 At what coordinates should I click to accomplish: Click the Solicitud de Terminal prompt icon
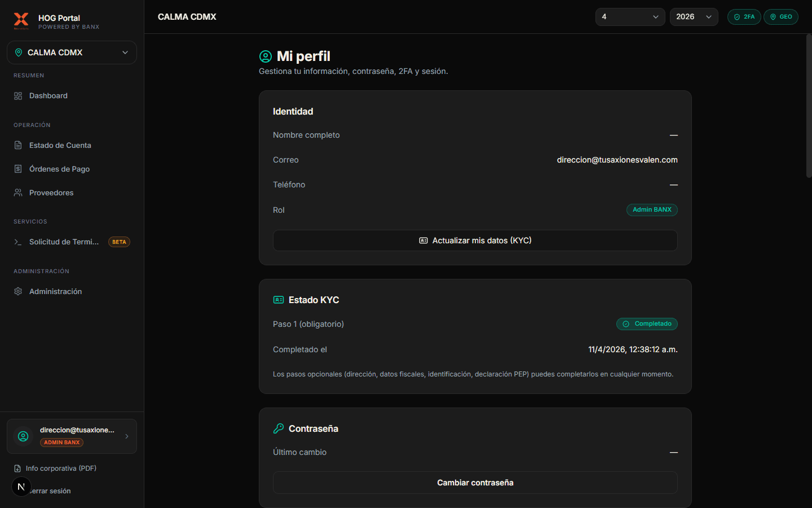point(18,242)
